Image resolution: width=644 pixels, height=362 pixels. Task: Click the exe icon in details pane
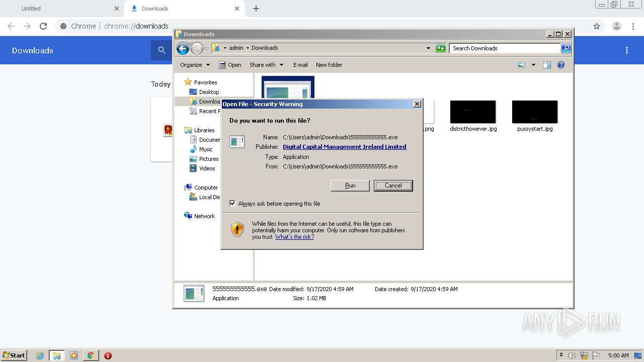tap(194, 293)
